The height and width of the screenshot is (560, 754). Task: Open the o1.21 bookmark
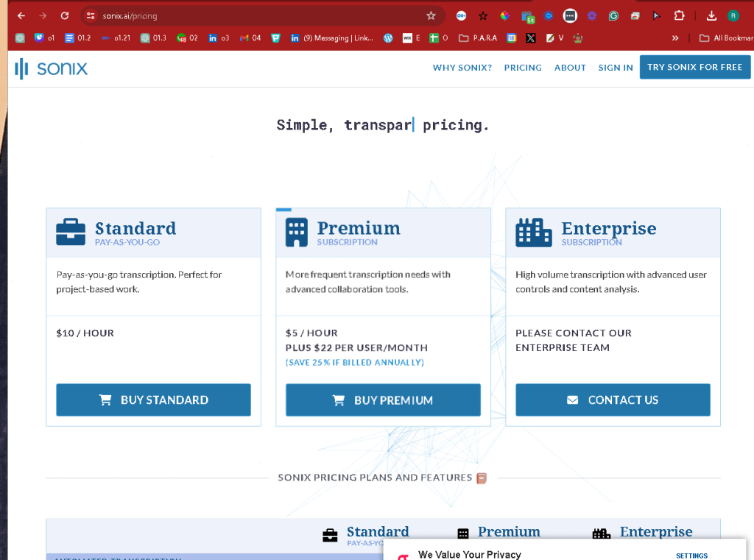tap(116, 38)
